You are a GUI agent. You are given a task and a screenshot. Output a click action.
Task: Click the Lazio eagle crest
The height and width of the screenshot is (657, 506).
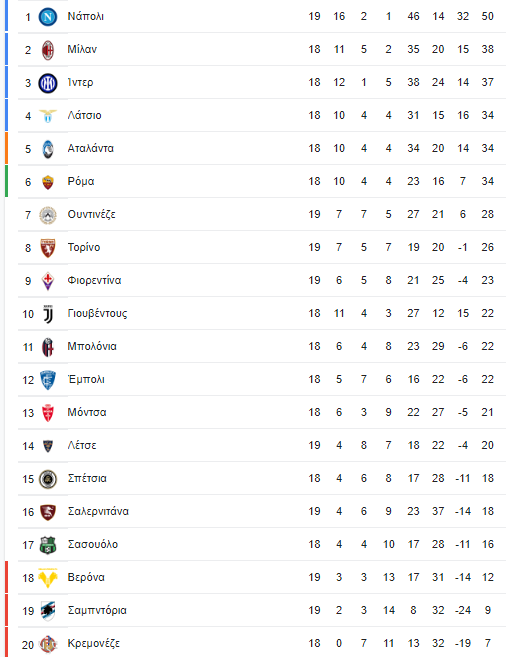[x=48, y=116]
